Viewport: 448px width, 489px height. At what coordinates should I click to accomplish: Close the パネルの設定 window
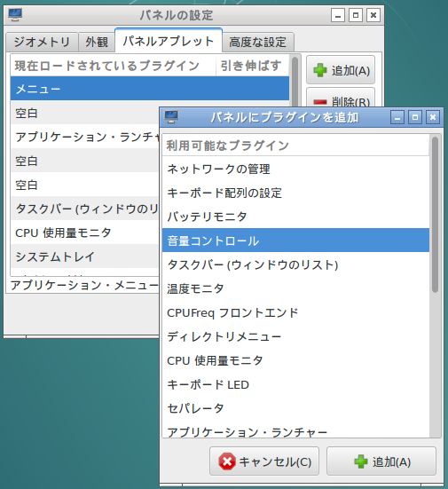pos(373,15)
